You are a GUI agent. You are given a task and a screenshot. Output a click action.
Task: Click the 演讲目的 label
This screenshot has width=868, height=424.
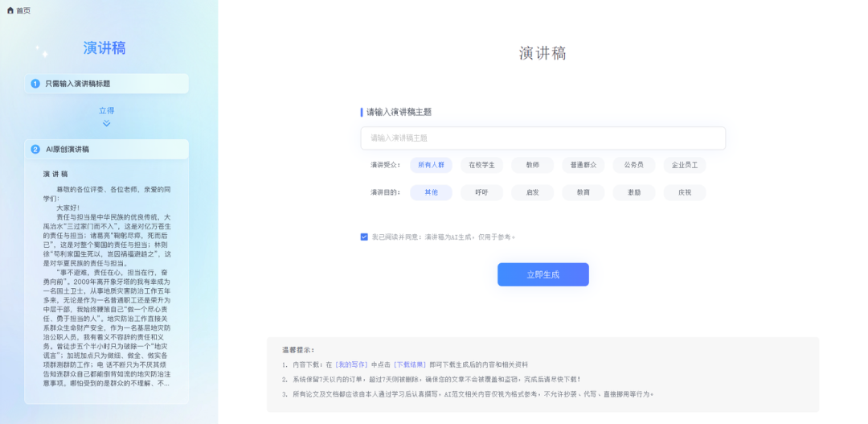385,192
